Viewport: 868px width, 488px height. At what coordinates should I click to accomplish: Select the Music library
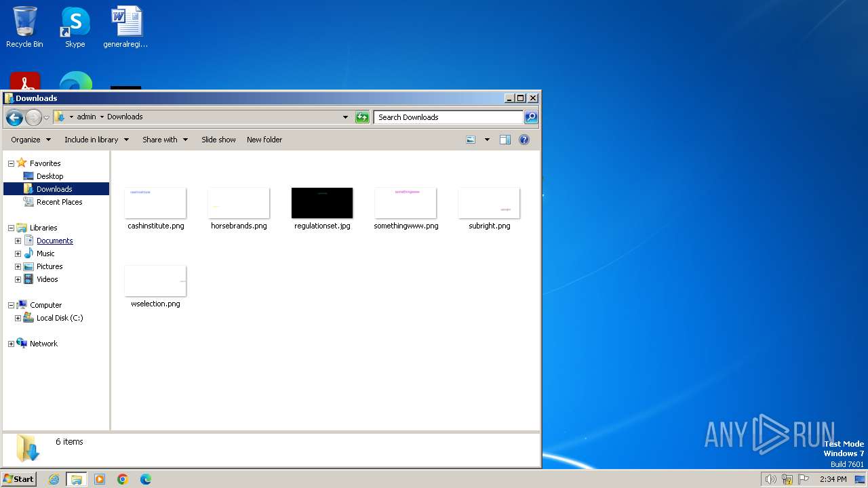coord(45,253)
